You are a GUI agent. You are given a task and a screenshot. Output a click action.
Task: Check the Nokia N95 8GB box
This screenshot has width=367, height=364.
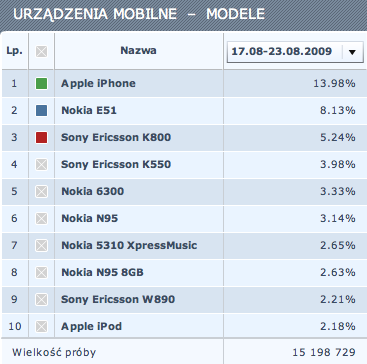click(41, 273)
